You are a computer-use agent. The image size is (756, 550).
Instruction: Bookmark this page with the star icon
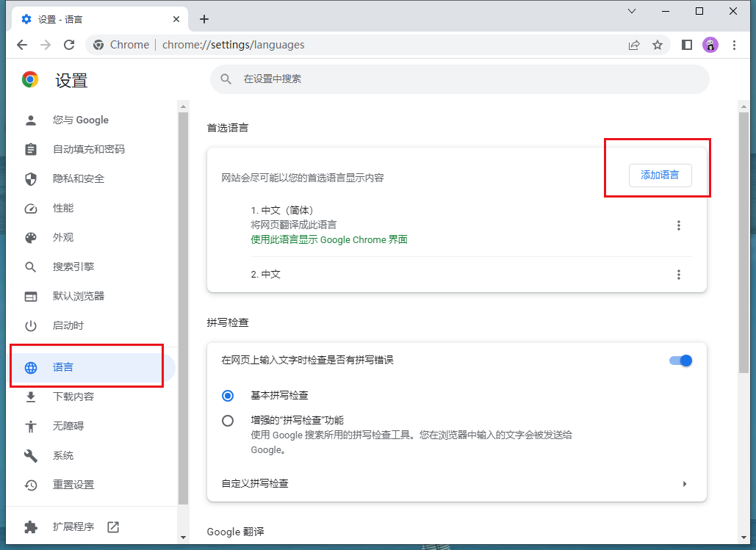pos(657,45)
